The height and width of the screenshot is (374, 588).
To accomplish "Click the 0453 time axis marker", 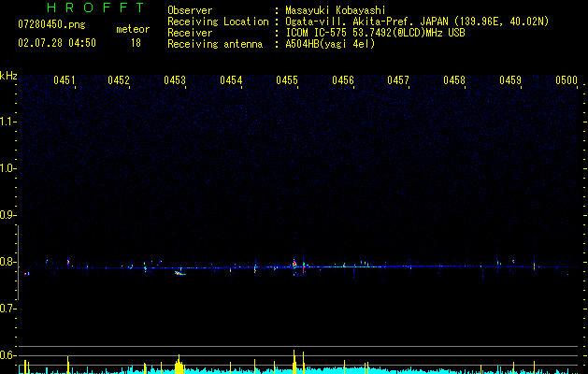I will (175, 80).
